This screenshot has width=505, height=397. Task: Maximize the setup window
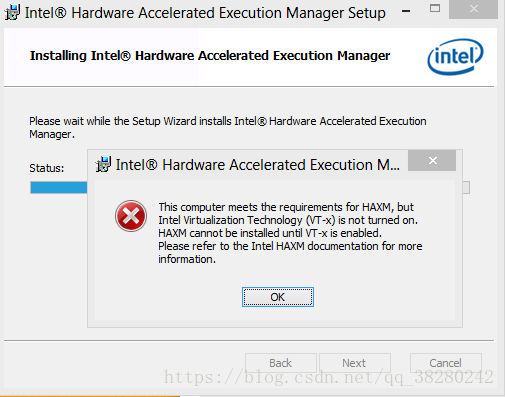[x=435, y=9]
